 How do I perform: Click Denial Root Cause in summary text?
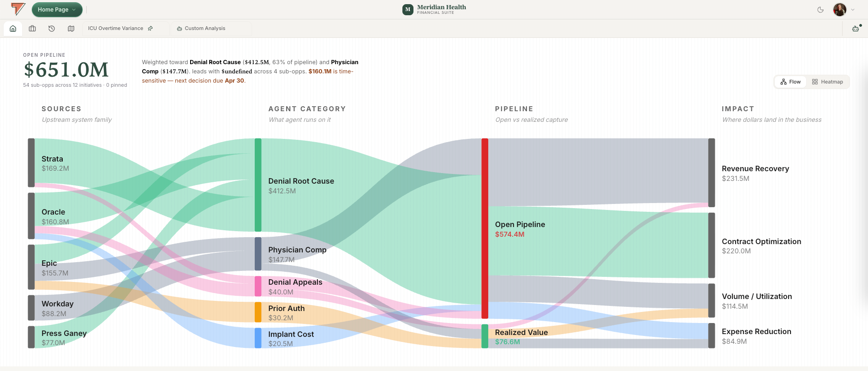pyautogui.click(x=215, y=62)
